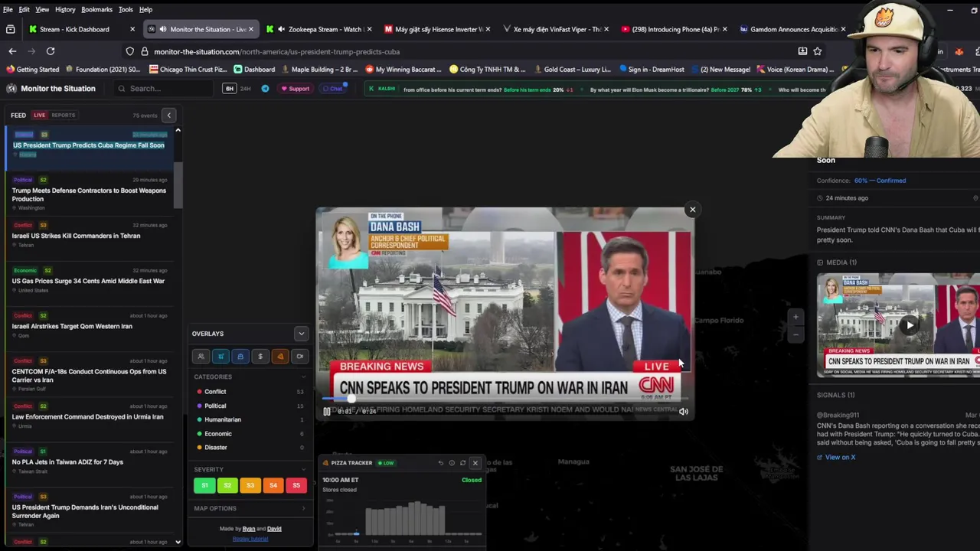This screenshot has height=551, width=980.
Task: Toggle the camera overlay icon
Action: click(x=299, y=356)
